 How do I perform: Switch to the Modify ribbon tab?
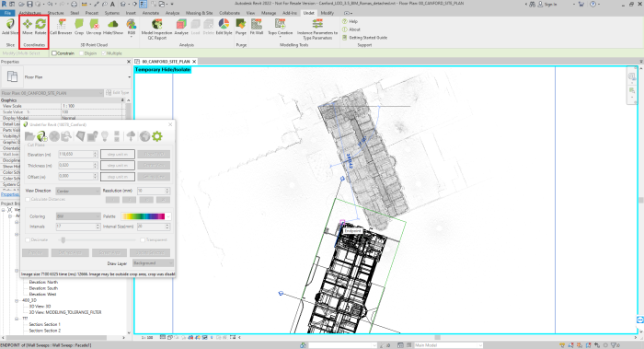(x=327, y=13)
